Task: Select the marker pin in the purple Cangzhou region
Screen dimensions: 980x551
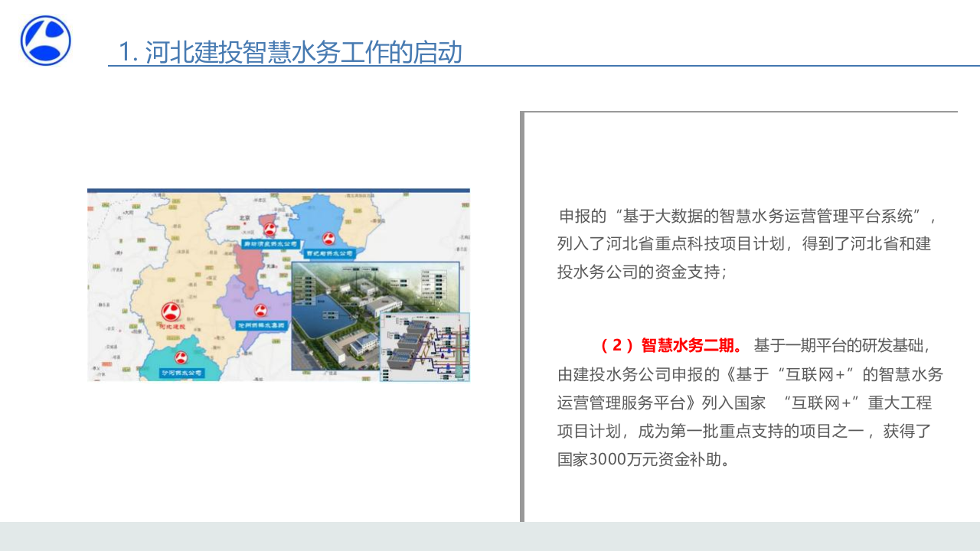Action: click(261, 308)
